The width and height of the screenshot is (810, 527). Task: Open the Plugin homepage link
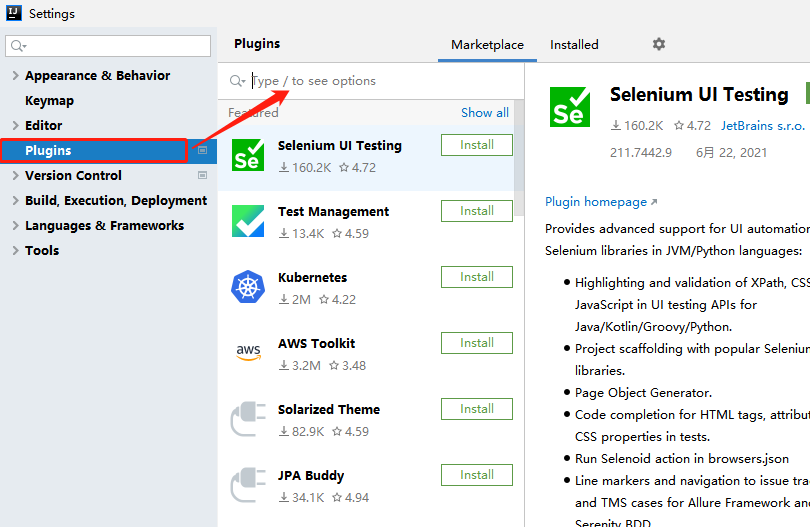click(601, 202)
